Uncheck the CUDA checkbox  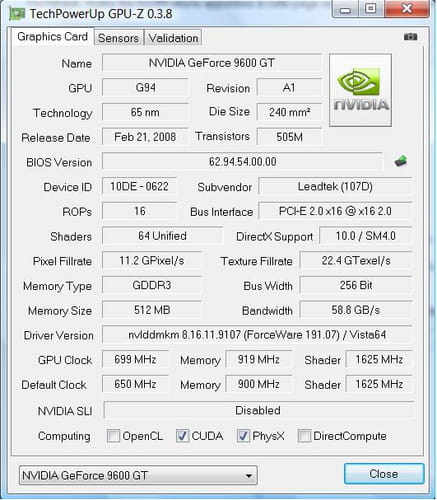pyautogui.click(x=182, y=436)
